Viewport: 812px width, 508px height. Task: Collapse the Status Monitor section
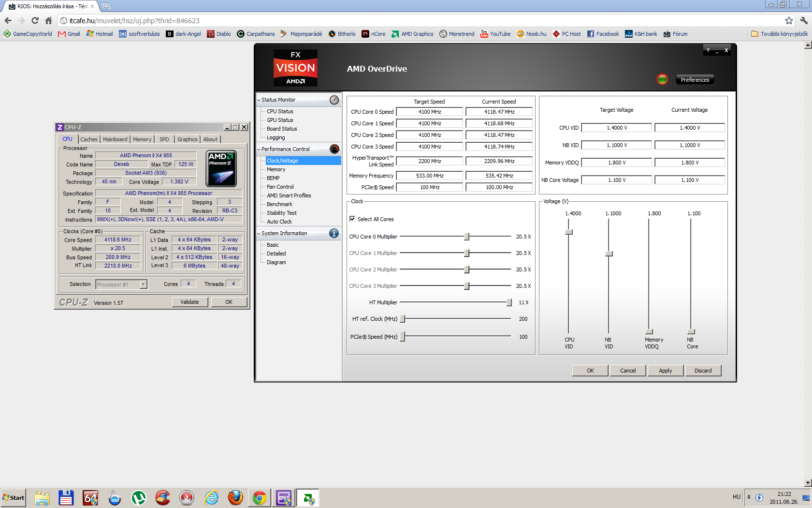coord(259,100)
